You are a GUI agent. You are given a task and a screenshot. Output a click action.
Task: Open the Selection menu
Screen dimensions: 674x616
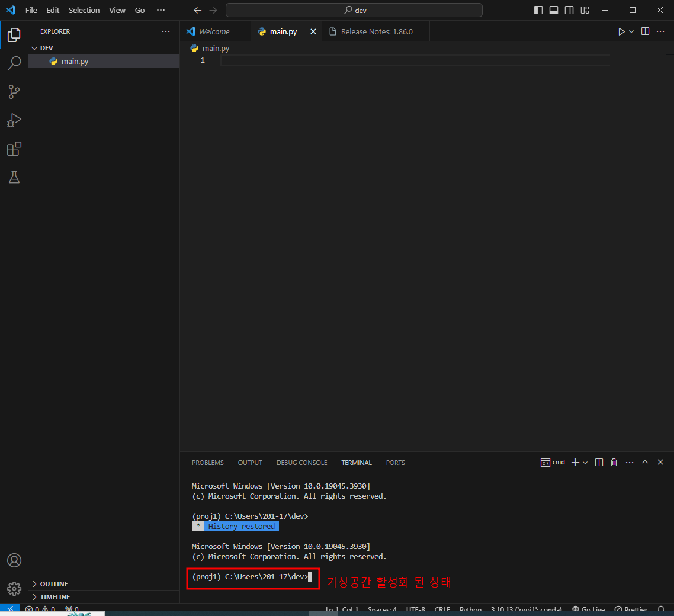coord(84,10)
